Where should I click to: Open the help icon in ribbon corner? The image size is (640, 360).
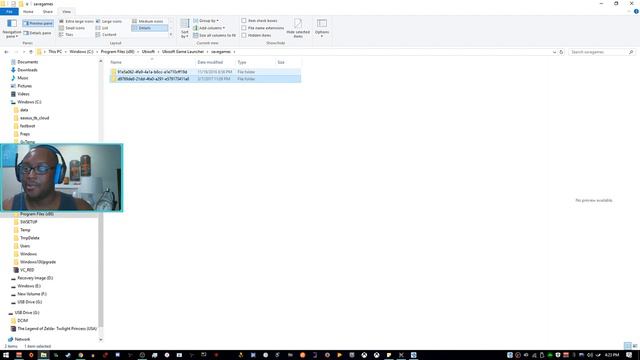coord(636,11)
